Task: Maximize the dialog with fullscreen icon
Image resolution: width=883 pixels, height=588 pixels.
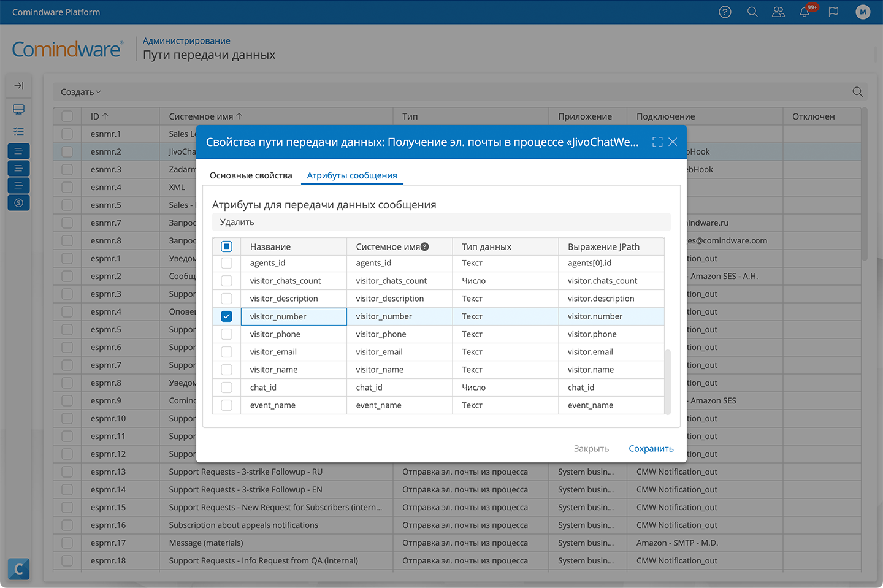Action: click(x=657, y=142)
